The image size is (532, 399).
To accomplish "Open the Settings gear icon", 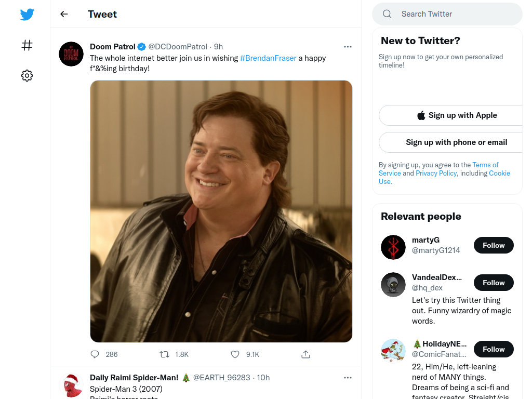I will [27, 75].
